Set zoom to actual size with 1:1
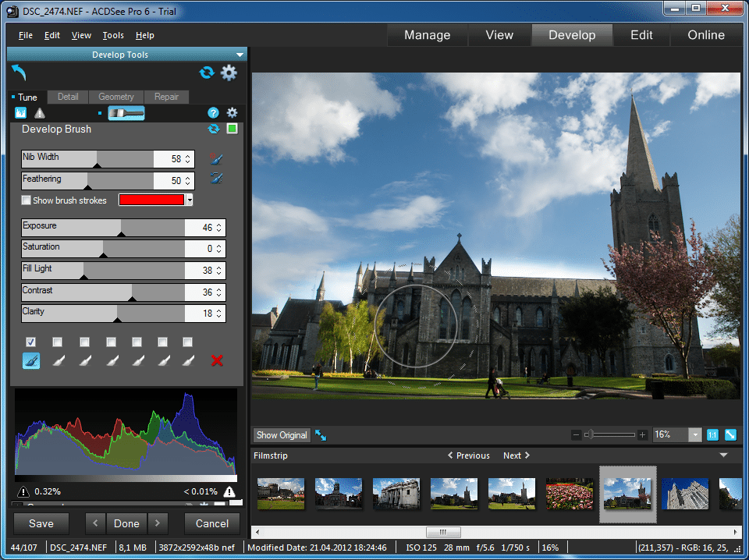 click(712, 435)
